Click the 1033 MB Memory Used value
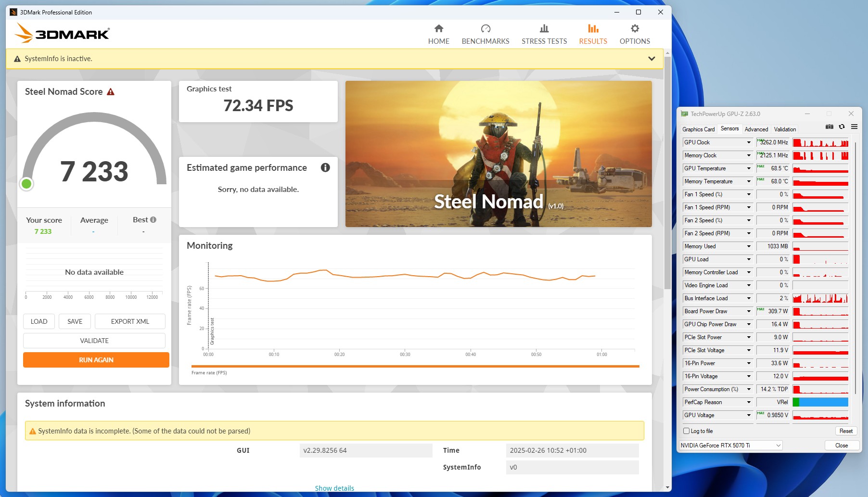Viewport: 868px width, 497px height. pyautogui.click(x=773, y=246)
